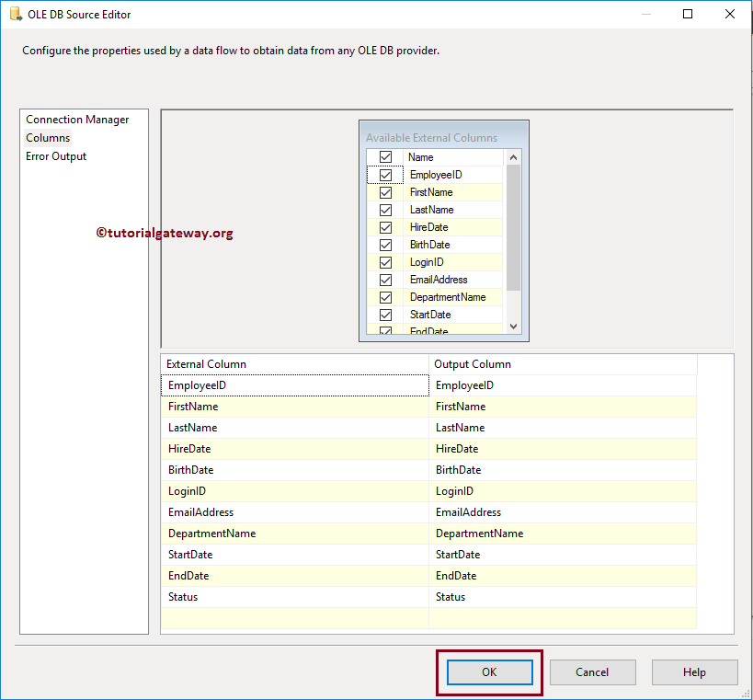
Task: Uncheck the FirstName external column
Action: (385, 192)
